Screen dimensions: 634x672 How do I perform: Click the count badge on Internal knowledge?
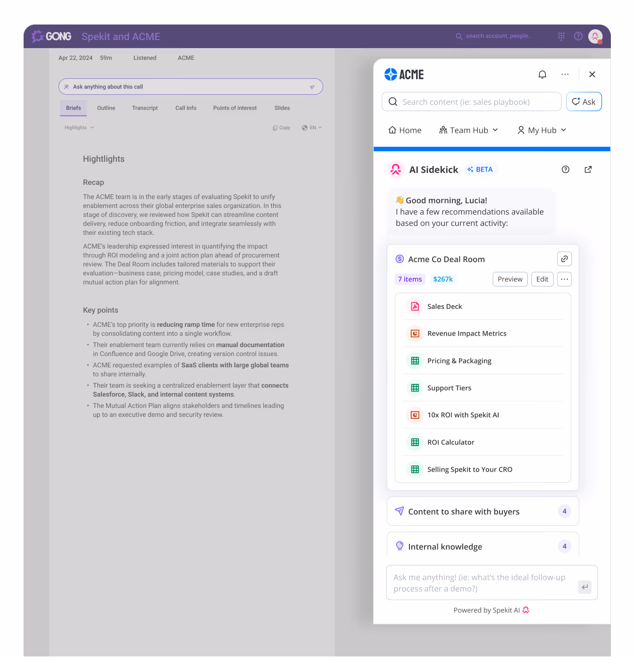click(x=564, y=546)
